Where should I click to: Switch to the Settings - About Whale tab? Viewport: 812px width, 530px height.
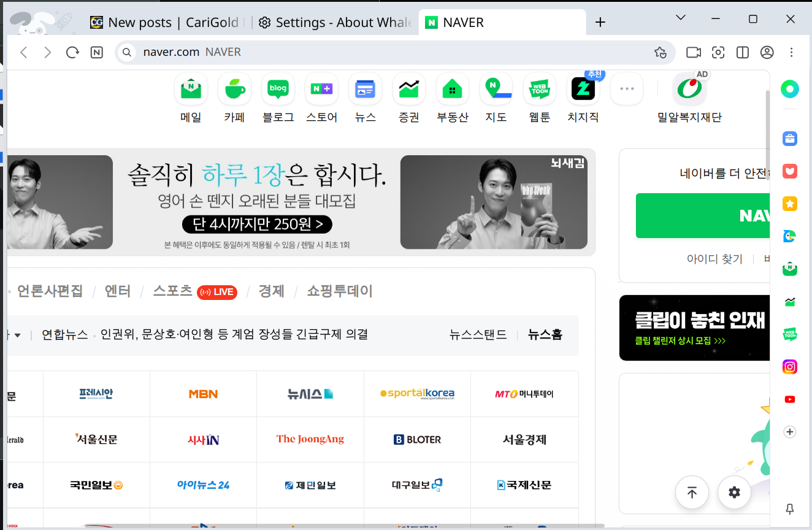point(335,23)
